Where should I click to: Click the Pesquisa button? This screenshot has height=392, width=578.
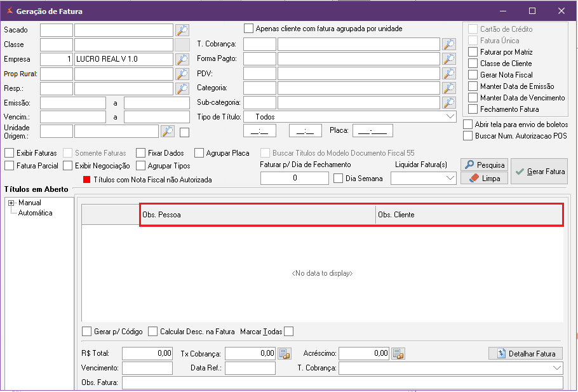485,165
